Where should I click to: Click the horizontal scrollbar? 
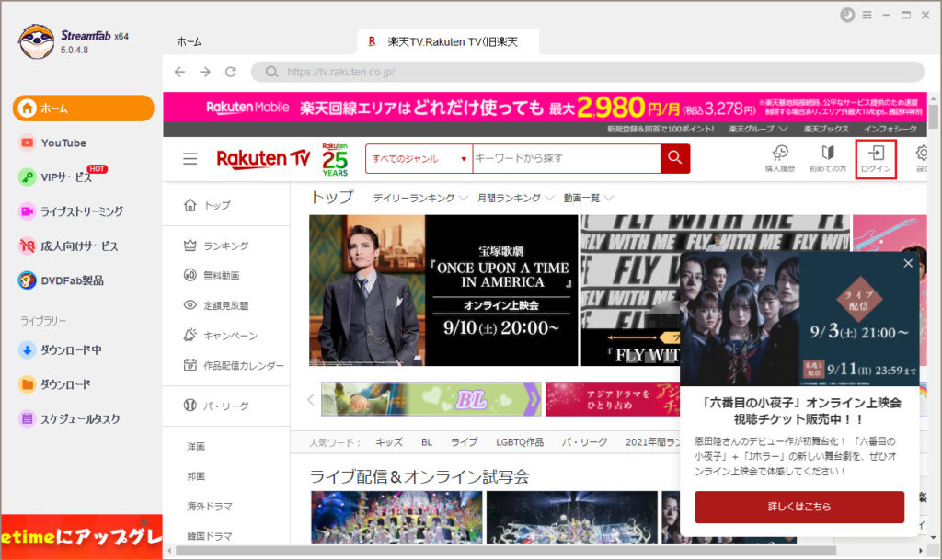[x=506, y=551]
